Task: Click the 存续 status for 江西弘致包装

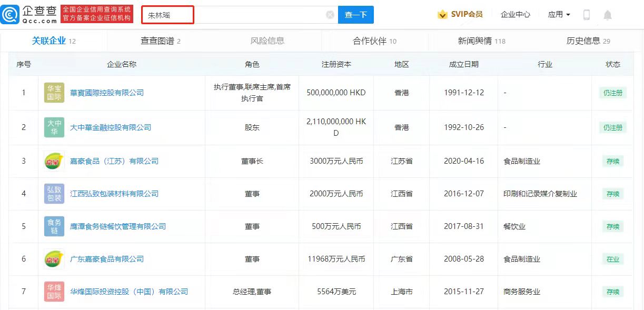Action: pos(612,194)
